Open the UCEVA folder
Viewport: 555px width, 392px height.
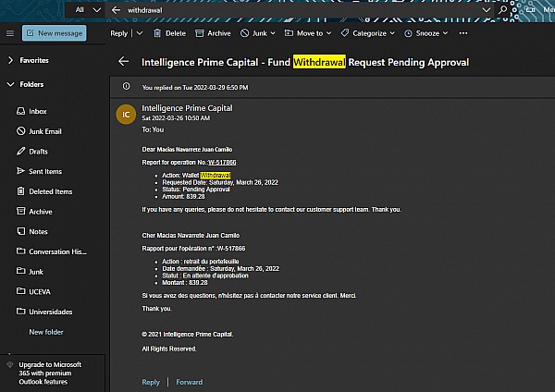(x=33, y=292)
